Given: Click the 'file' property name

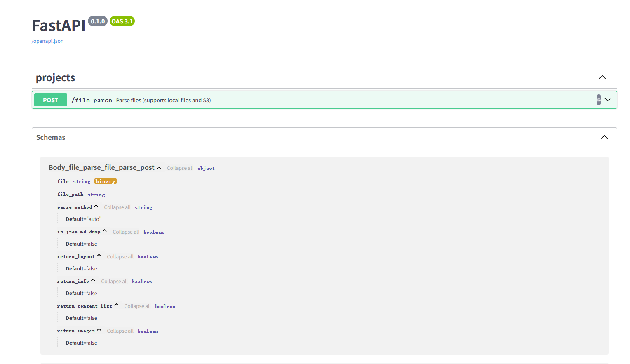Looking at the screenshot, I should click(x=63, y=181).
